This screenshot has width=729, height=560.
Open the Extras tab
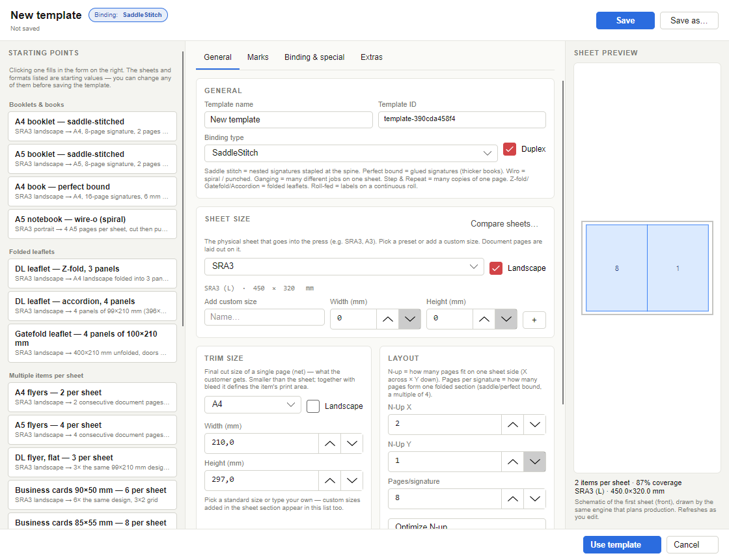click(372, 57)
